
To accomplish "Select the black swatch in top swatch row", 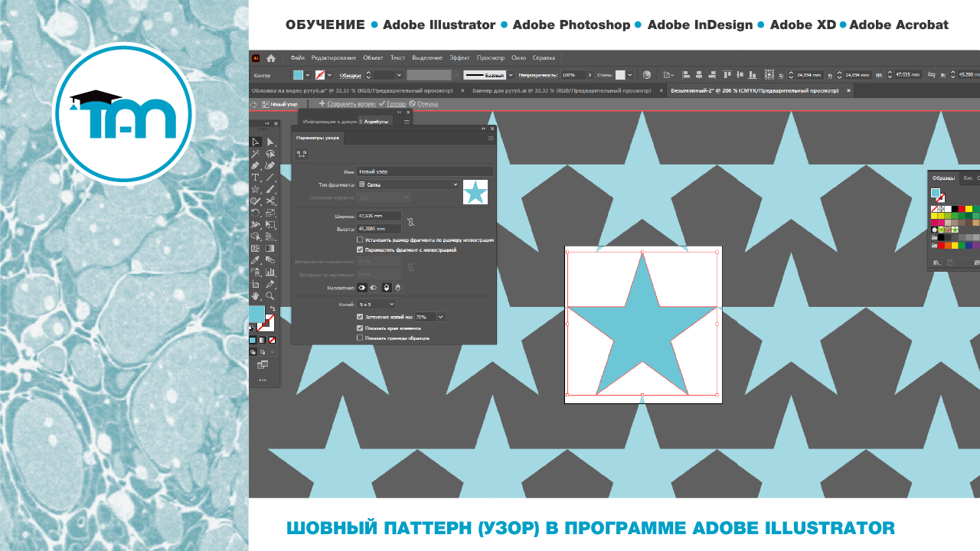I will 954,208.
